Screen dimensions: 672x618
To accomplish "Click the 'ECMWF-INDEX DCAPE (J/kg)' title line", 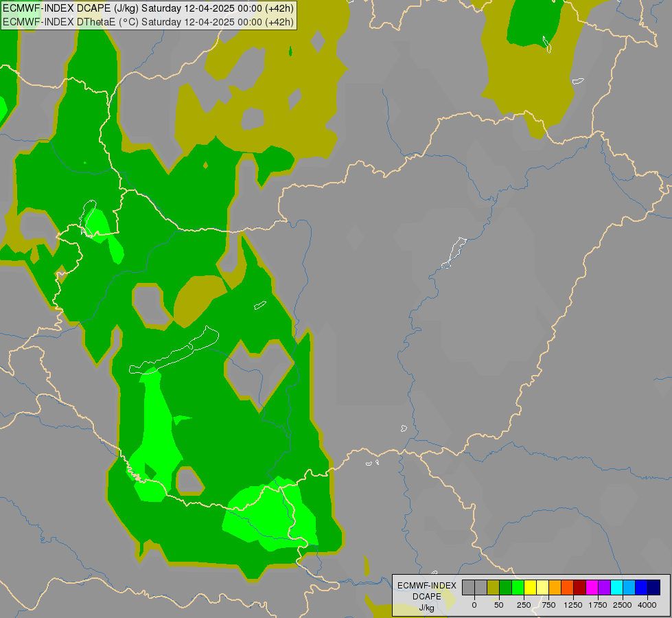I will [148, 8].
